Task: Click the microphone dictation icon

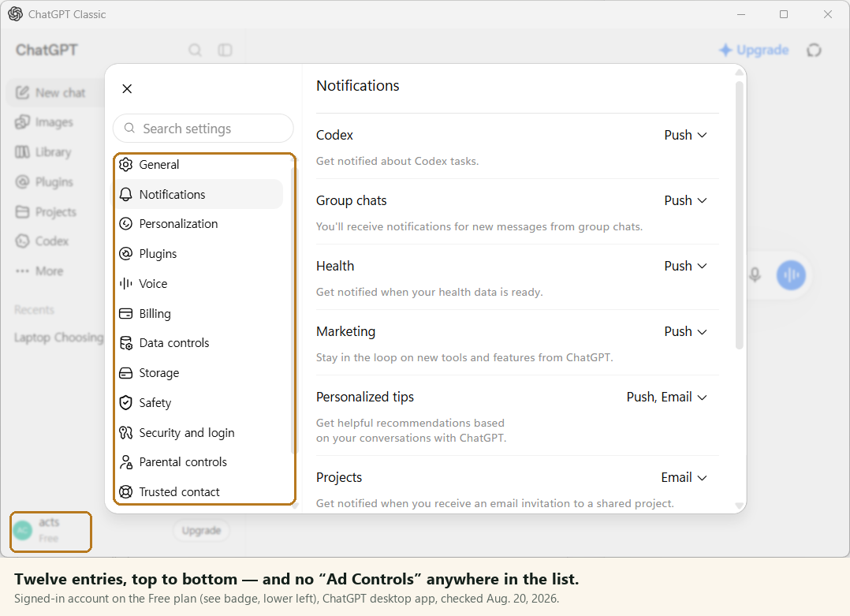Action: (755, 275)
